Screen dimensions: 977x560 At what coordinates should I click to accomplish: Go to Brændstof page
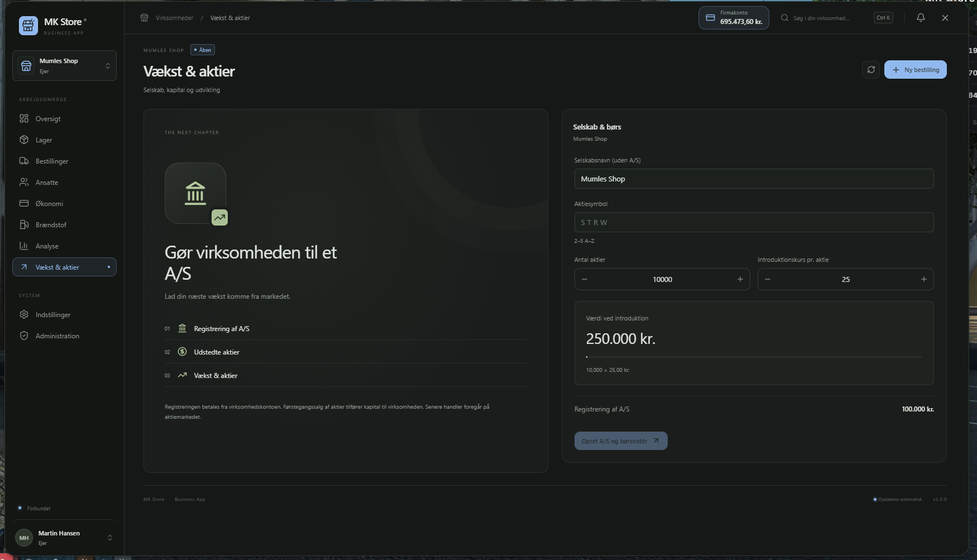click(64, 224)
